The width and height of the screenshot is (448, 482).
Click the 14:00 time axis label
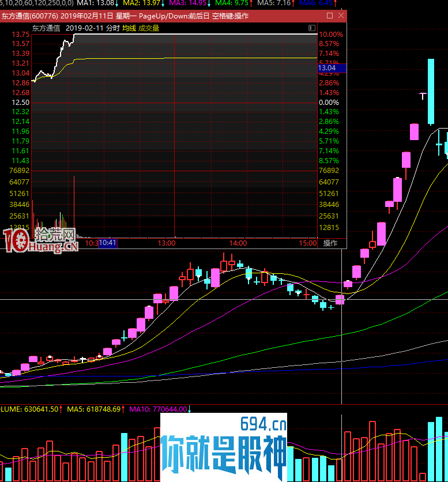click(238, 243)
